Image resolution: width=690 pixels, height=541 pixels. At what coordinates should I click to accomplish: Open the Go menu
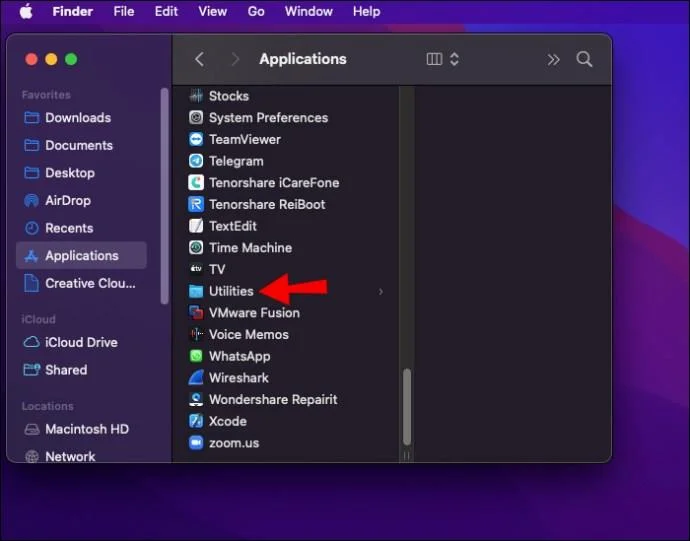pos(256,11)
